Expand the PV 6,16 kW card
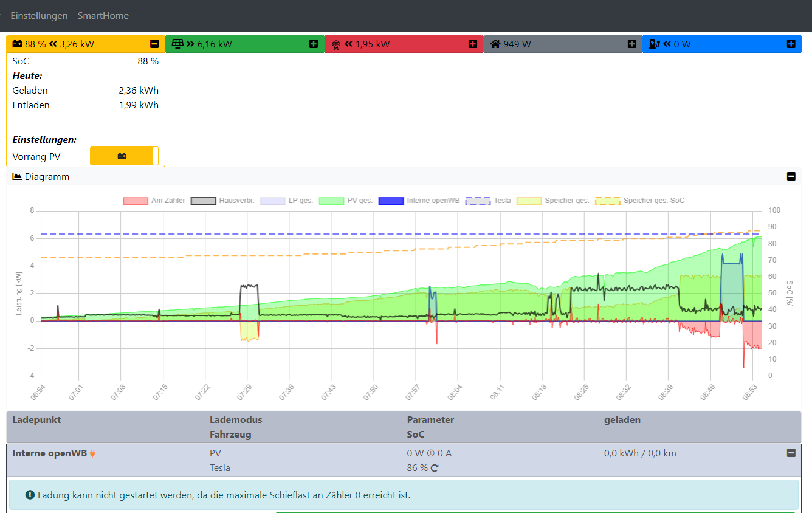 pyautogui.click(x=314, y=44)
